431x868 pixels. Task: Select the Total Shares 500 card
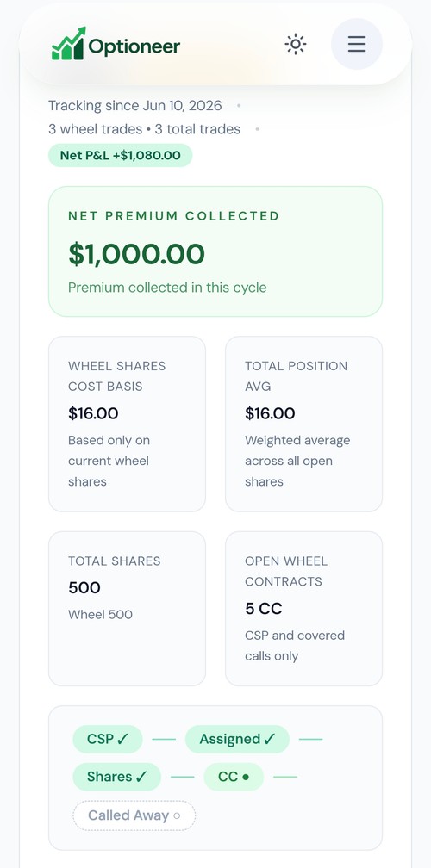[127, 608]
